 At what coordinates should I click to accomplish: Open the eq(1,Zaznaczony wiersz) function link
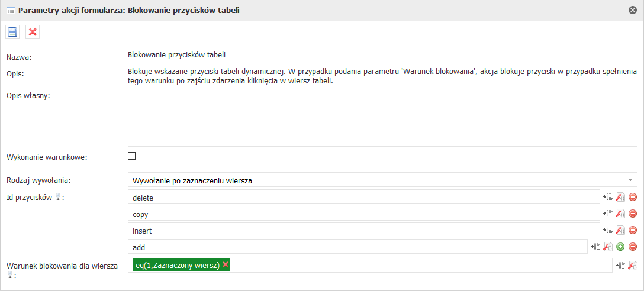pyautogui.click(x=178, y=266)
